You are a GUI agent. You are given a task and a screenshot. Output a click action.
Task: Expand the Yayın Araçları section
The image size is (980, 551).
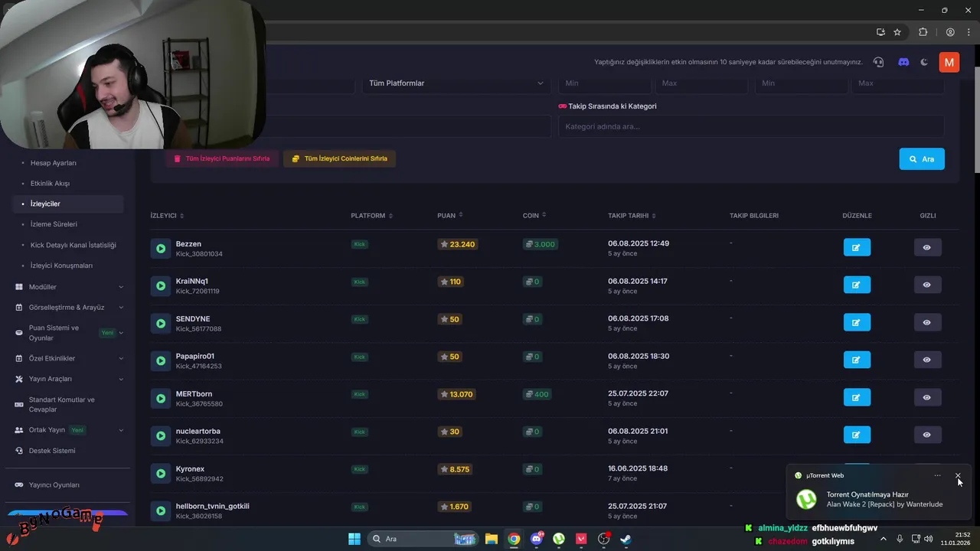(x=69, y=379)
